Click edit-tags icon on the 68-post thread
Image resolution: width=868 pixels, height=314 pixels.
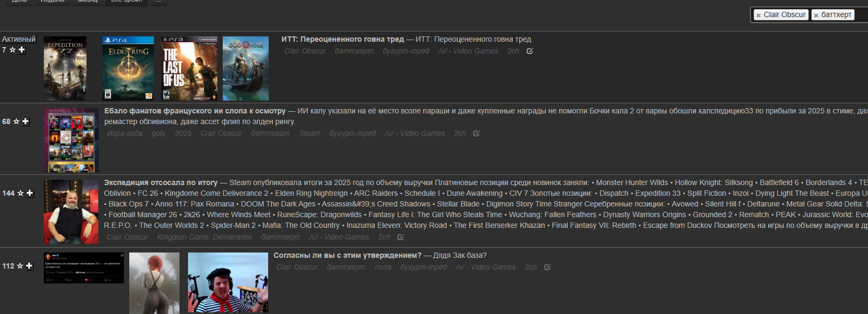coord(476,134)
